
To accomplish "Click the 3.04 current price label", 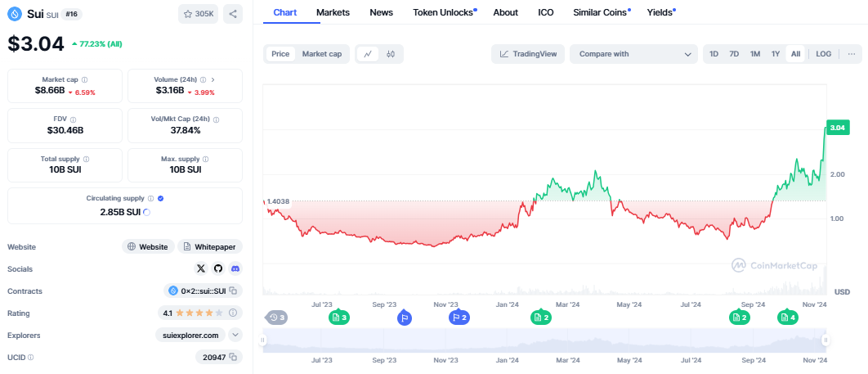I will 837,128.
